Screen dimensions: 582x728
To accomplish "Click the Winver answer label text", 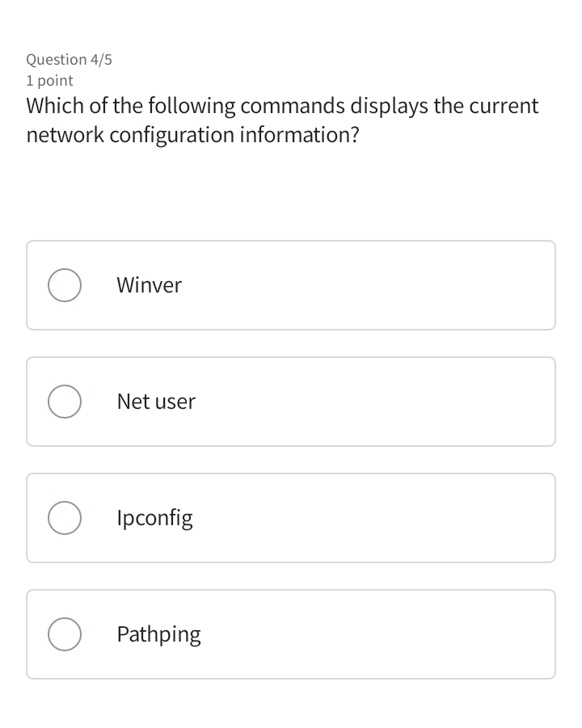I will [149, 285].
